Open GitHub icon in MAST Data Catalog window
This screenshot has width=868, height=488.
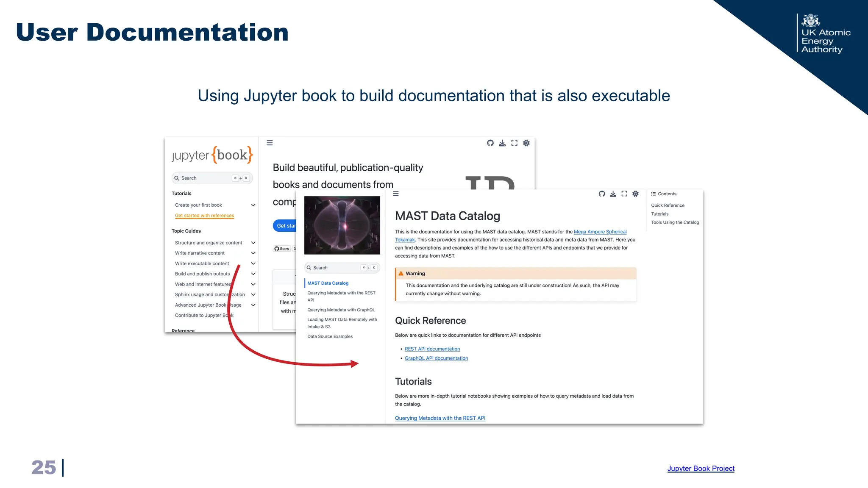pos(602,194)
